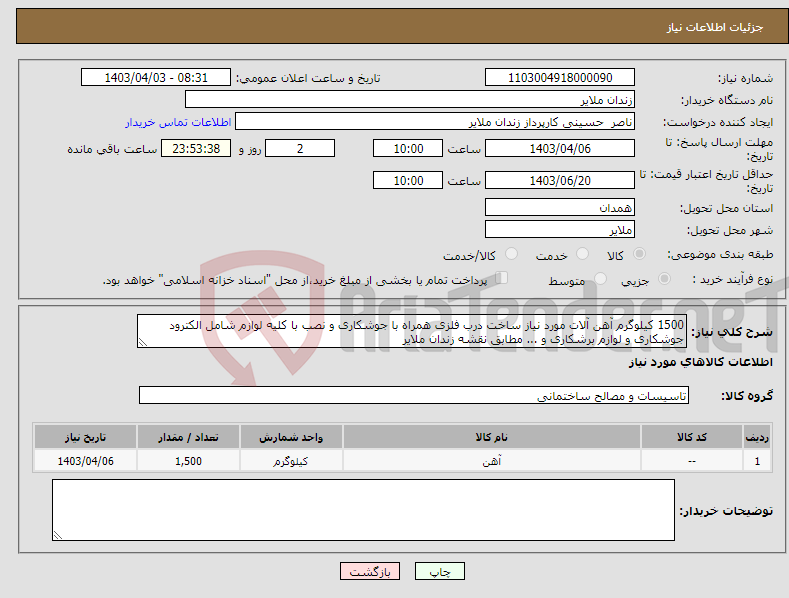Click the announcement date field 1403/04/03 - 08:31

pos(156,78)
